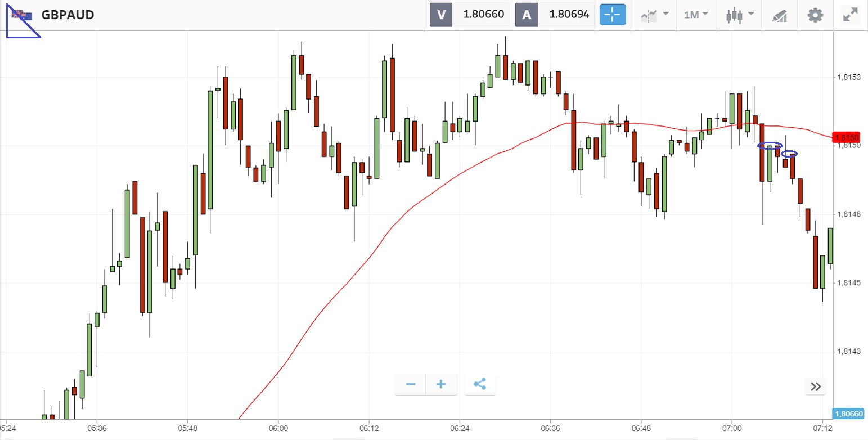Zoom out with the minus button

pos(411,385)
